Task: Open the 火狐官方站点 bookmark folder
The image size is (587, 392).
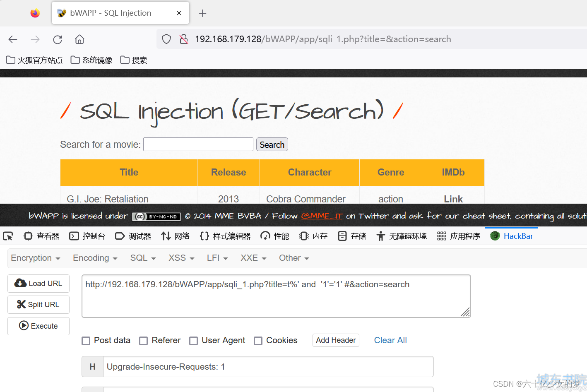Action: (34, 60)
